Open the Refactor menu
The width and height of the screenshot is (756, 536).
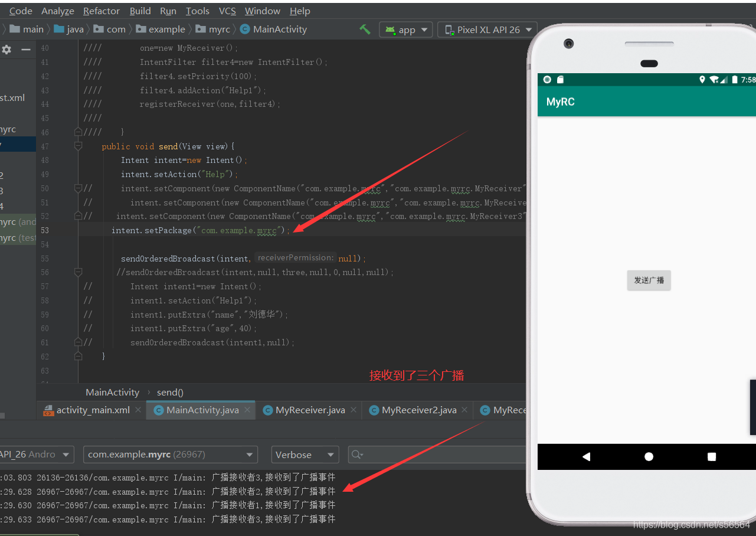point(102,11)
